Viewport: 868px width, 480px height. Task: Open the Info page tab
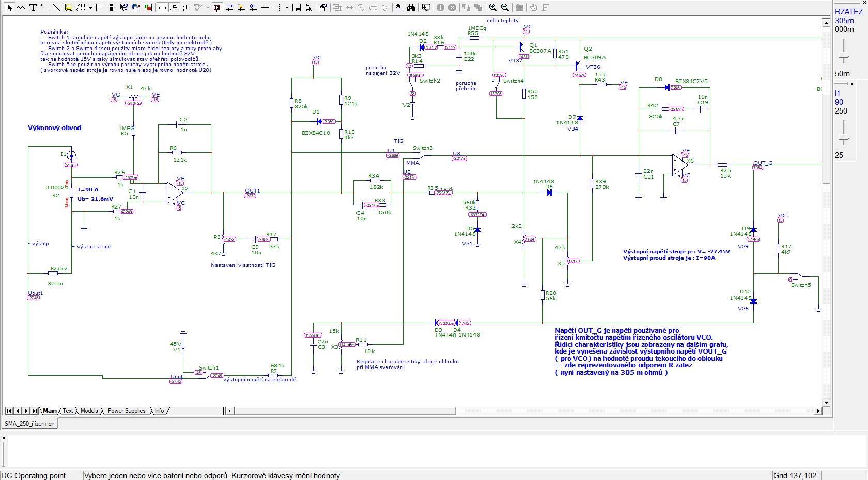coord(159,411)
